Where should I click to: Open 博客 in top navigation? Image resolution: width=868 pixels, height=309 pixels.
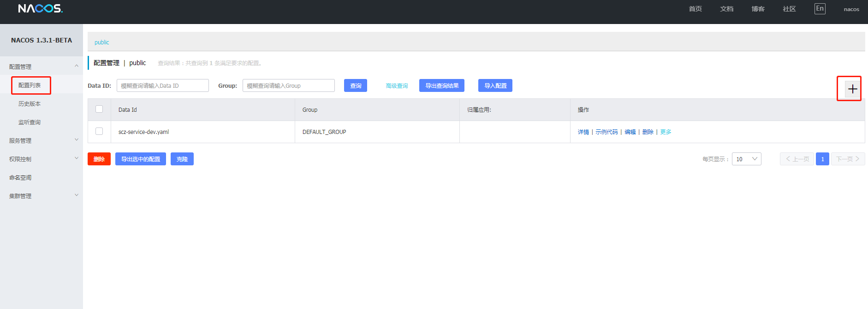(x=758, y=9)
